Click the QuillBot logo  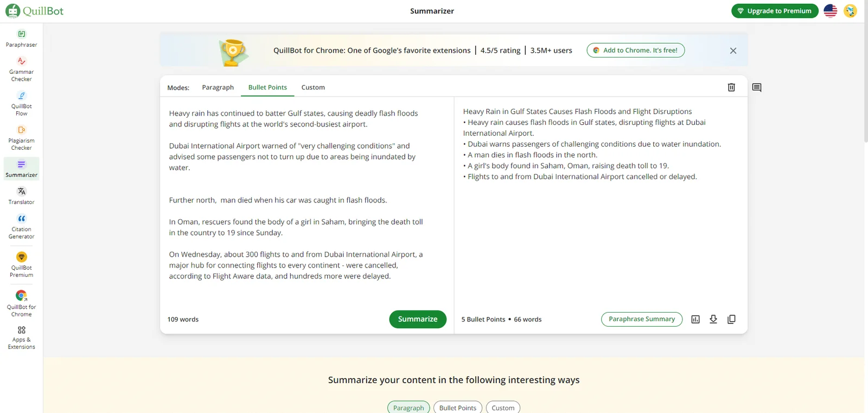[35, 11]
